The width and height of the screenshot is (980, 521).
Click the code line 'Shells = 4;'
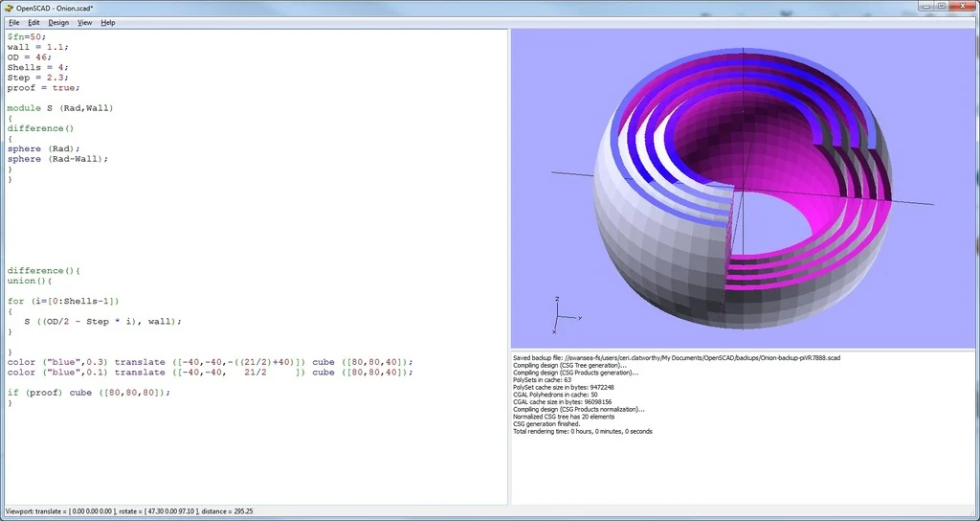pos(38,67)
